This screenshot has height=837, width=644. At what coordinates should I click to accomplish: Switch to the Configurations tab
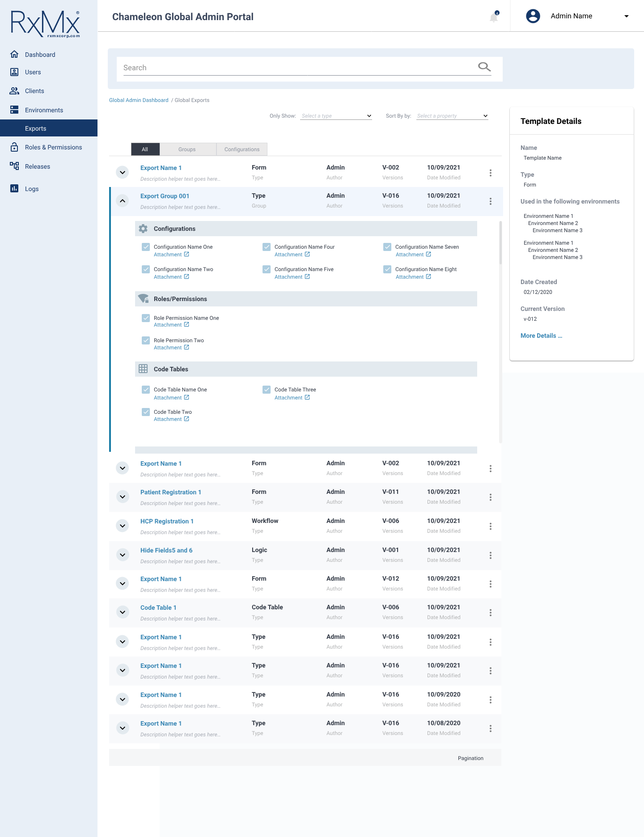(x=242, y=149)
